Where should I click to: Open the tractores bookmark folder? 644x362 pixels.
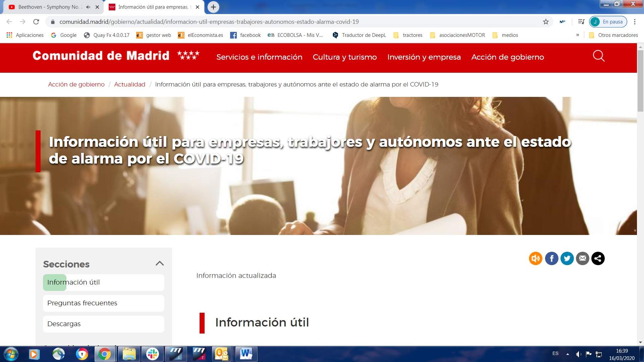(x=408, y=35)
